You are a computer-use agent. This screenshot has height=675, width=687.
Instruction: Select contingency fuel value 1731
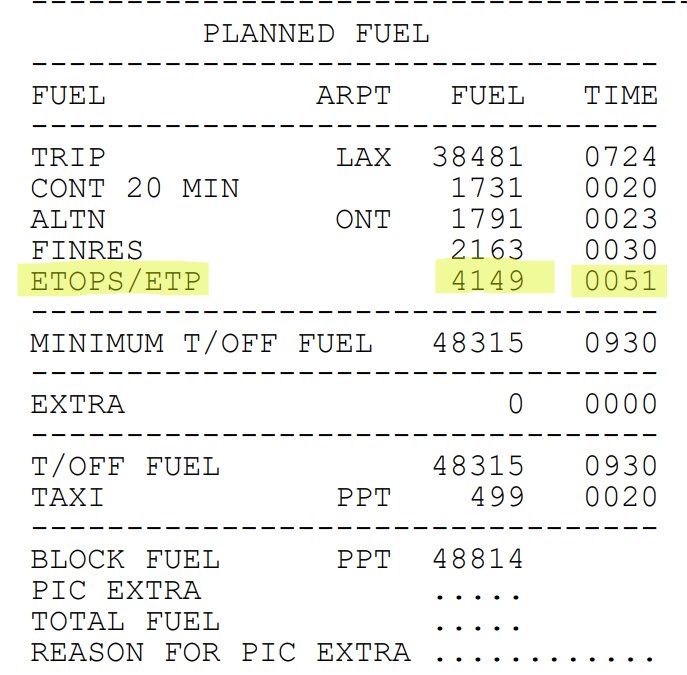pos(488,188)
